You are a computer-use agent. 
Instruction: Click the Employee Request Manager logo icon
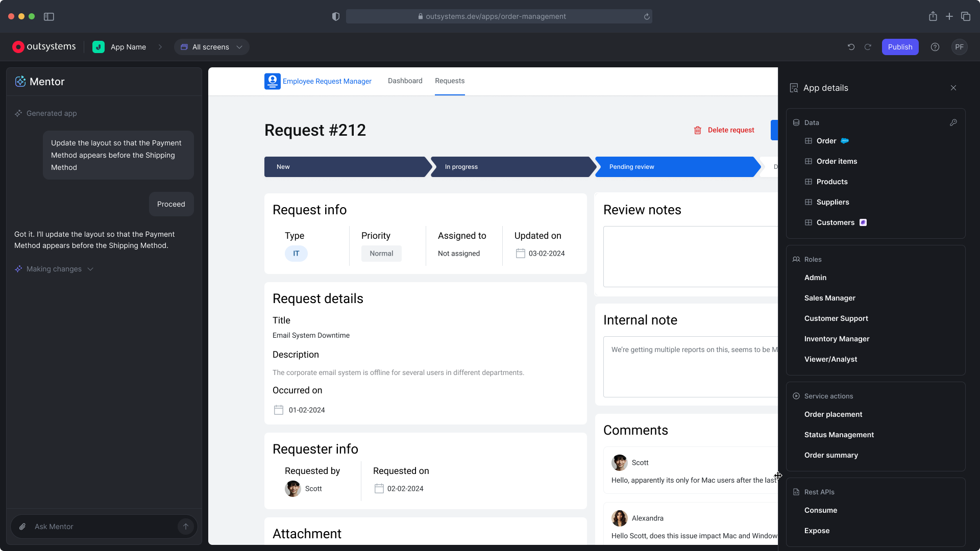pyautogui.click(x=273, y=81)
